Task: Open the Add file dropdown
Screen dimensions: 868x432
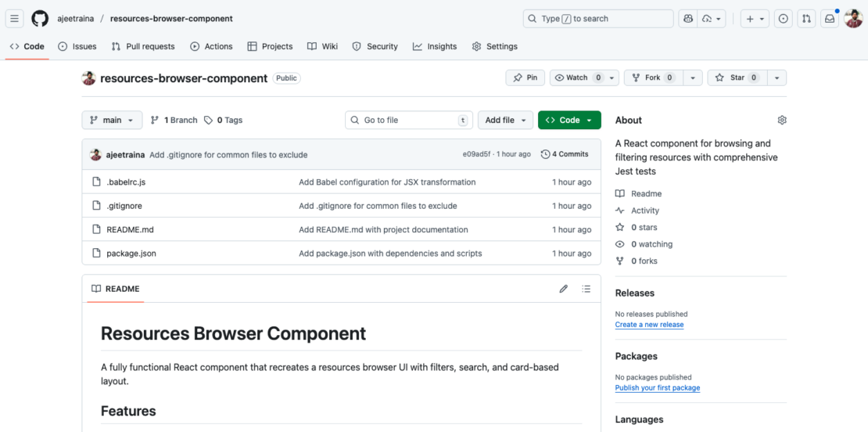Action: [505, 120]
